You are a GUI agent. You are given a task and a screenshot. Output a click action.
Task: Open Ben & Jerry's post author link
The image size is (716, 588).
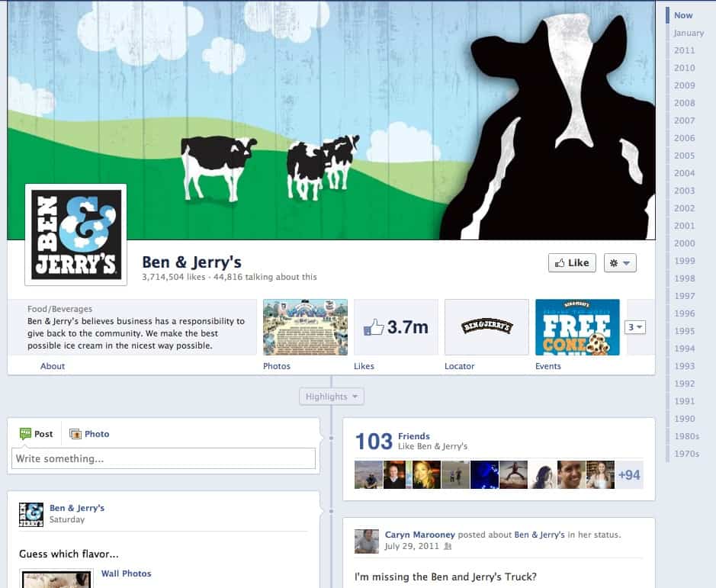[77, 508]
